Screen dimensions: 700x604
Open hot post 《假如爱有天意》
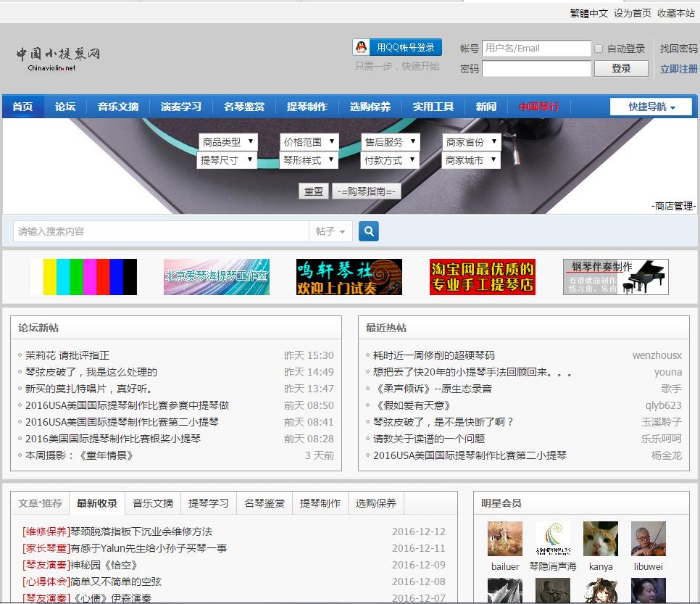click(412, 405)
